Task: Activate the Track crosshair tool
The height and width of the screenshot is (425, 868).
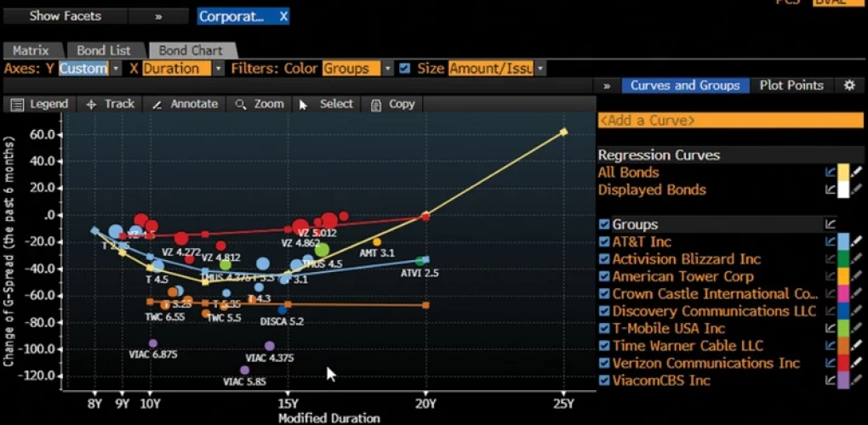Action: tap(111, 104)
